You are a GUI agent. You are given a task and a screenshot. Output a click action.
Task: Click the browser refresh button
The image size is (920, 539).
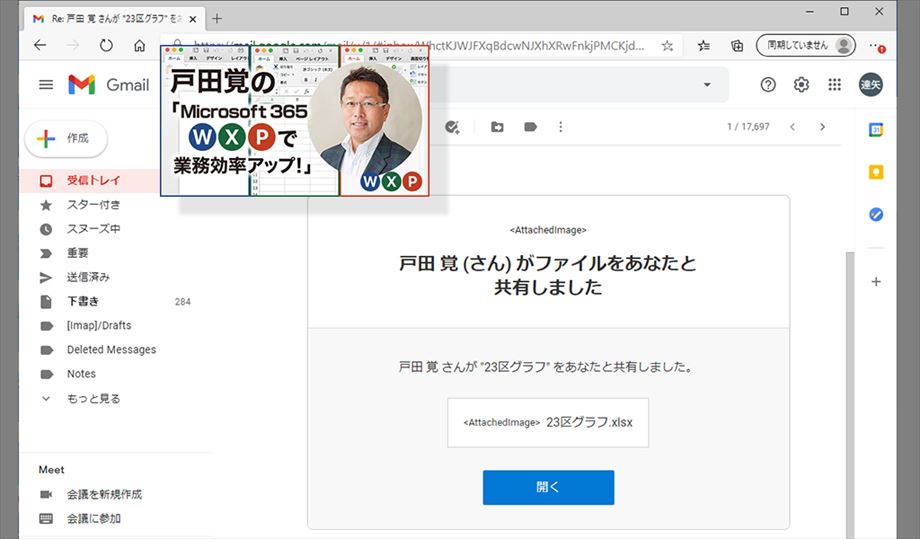click(x=106, y=45)
